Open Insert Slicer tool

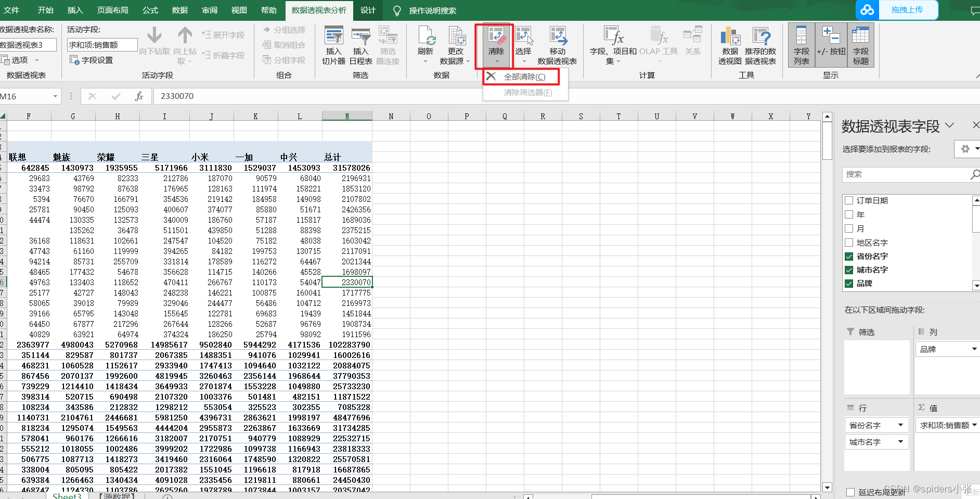click(333, 46)
